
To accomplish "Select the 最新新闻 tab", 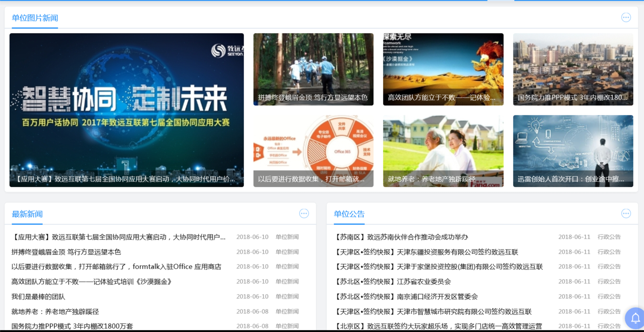I will tap(27, 214).
